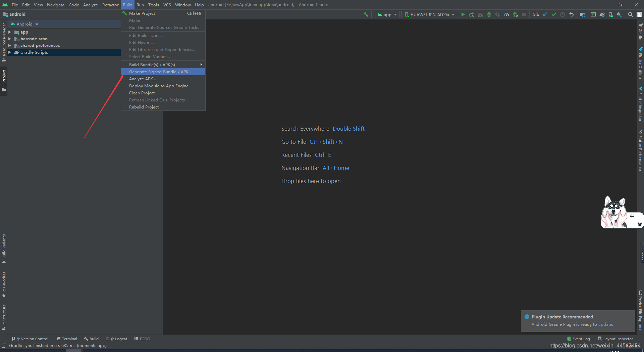The image size is (644, 352).
Task: Open SDK Manager icon
Action: click(620, 14)
